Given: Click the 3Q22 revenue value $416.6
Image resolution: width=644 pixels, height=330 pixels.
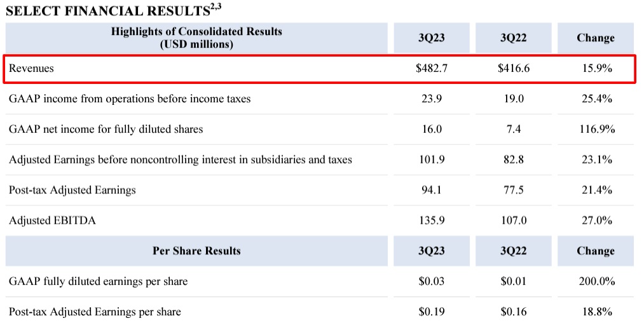Looking at the screenshot, I should [x=514, y=69].
